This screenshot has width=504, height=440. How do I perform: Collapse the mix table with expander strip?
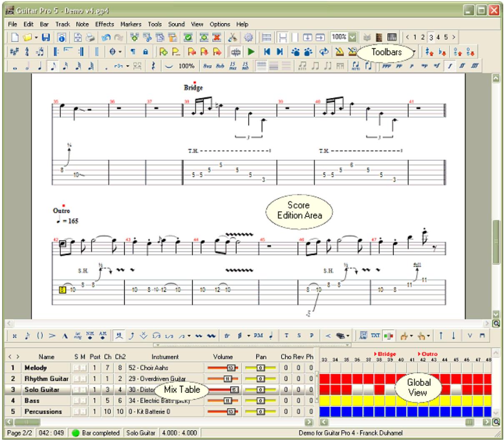(x=252, y=345)
